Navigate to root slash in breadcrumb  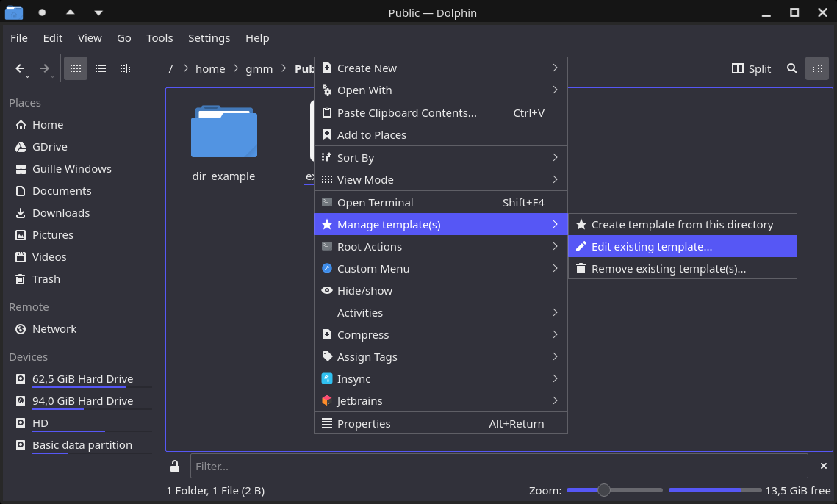170,69
